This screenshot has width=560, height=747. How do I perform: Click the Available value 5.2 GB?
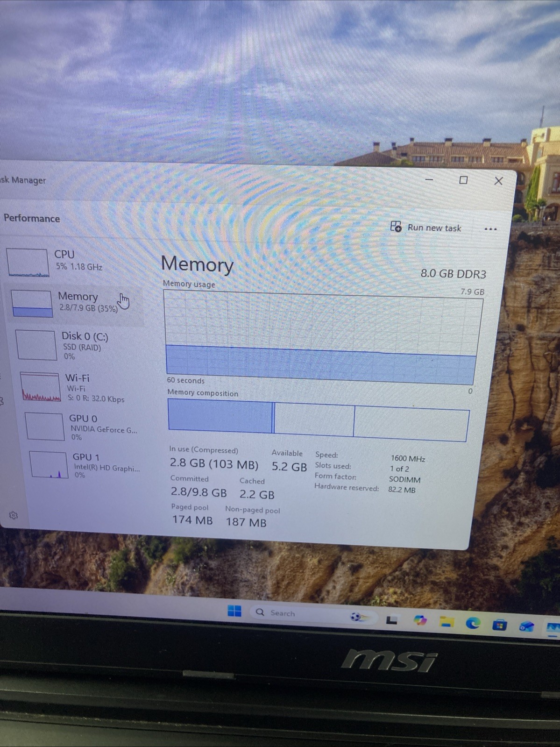coord(289,466)
